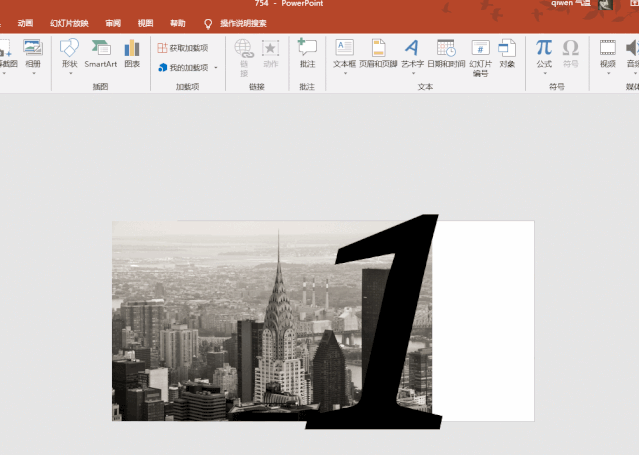The image size is (639, 455).
Task: Open the 文本框 text box dropdown
Action: [x=344, y=72]
